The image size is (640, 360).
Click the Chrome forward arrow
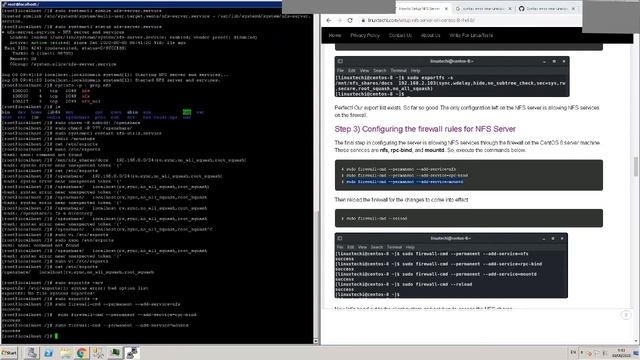(340, 20)
